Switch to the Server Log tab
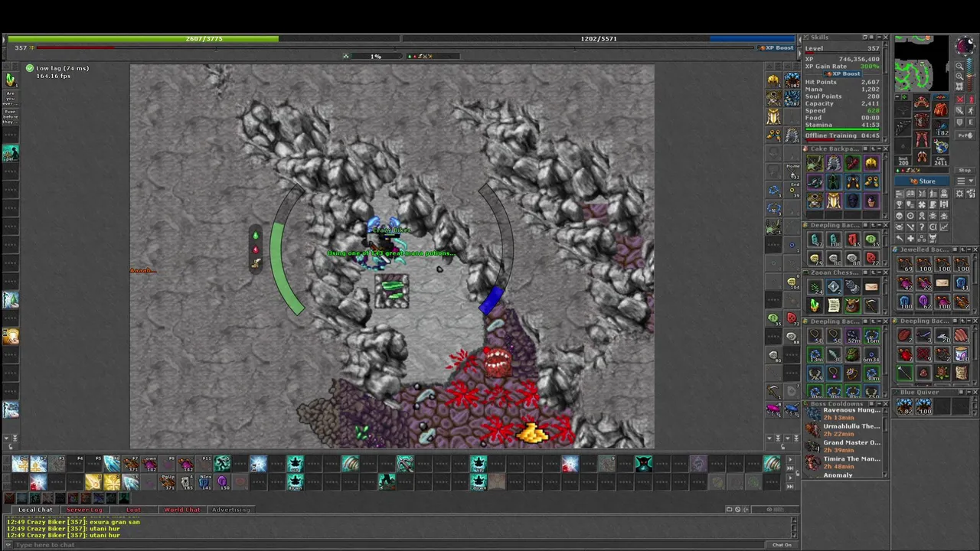 (x=84, y=510)
